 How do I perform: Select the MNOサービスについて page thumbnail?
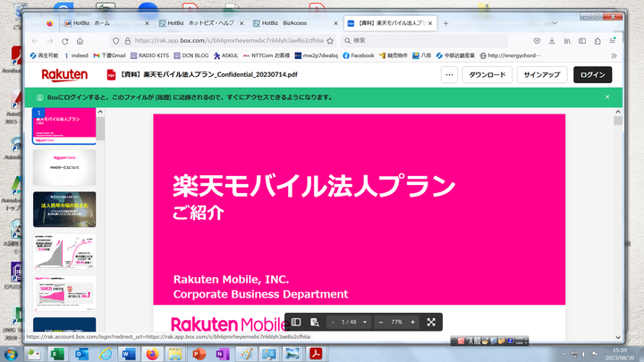pos(64,167)
